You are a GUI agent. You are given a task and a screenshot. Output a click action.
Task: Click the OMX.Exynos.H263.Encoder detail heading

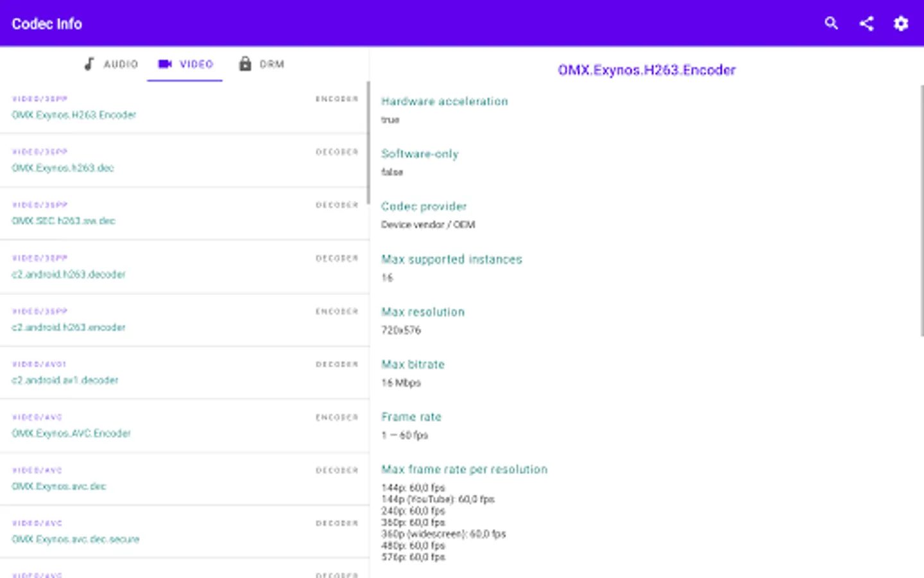point(647,70)
